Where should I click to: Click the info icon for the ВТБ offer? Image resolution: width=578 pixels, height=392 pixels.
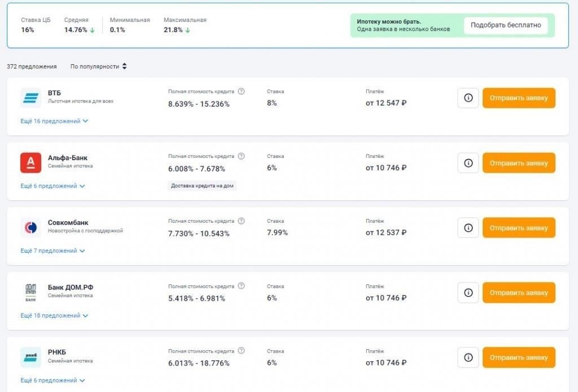coord(468,98)
